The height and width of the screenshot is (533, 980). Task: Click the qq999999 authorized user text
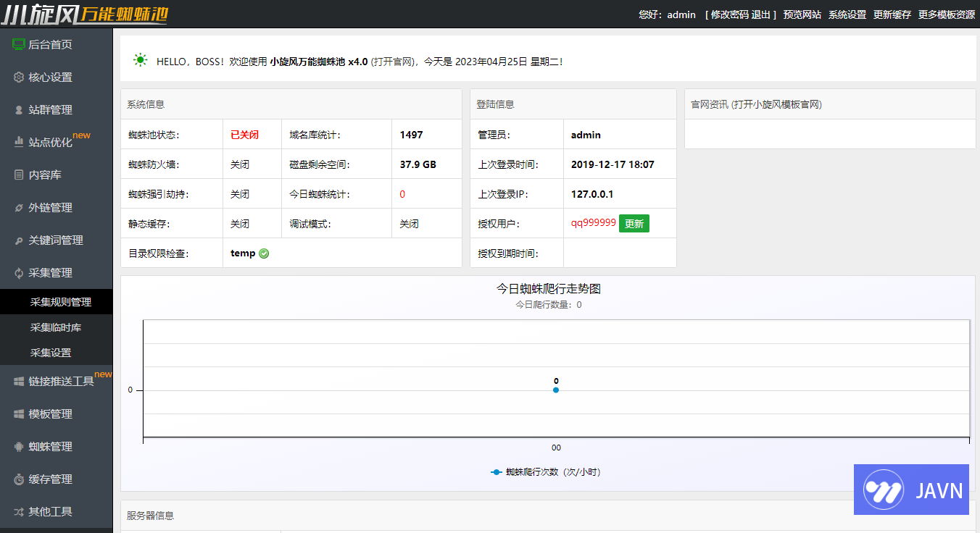[x=594, y=223]
